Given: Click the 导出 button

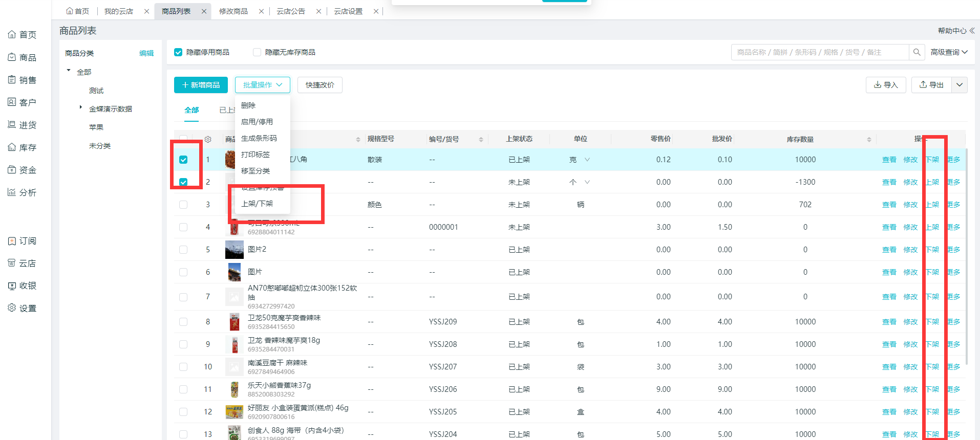Looking at the screenshot, I should point(931,85).
